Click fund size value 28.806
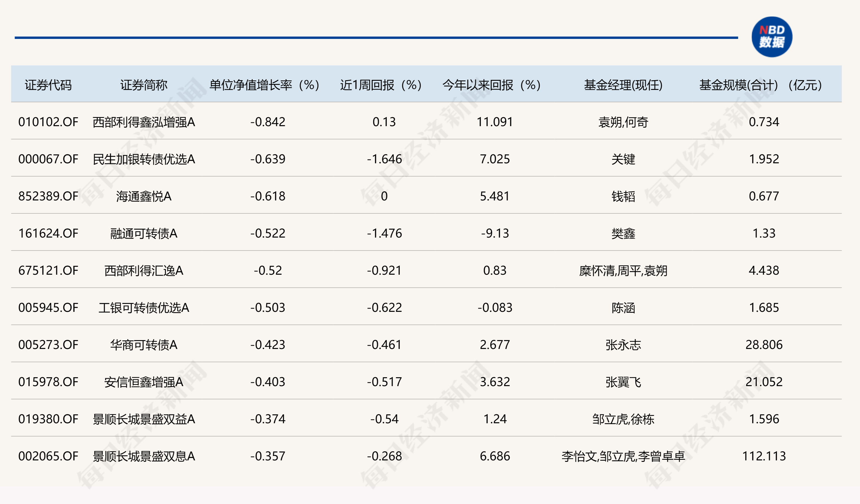Image resolution: width=860 pixels, height=504 pixels. (x=764, y=345)
